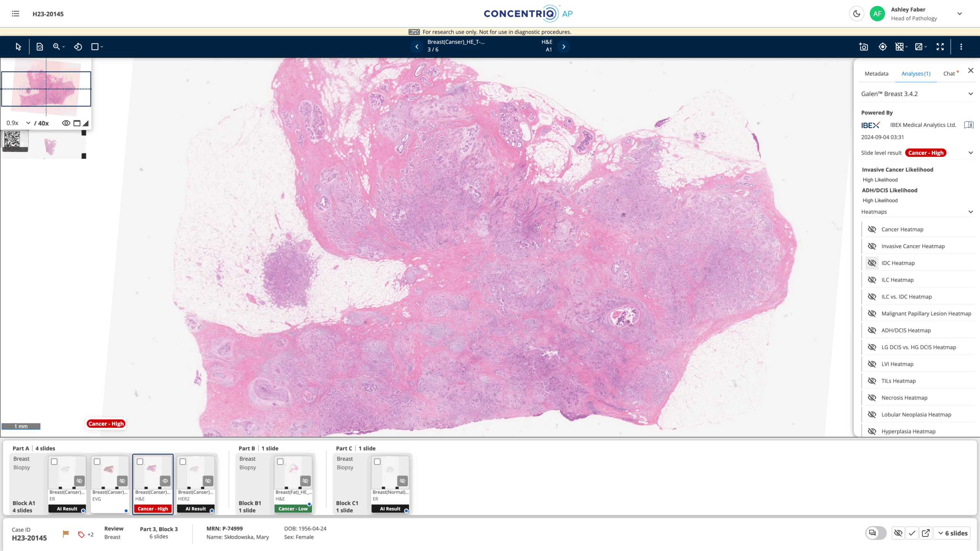Screen dimensions: 980x551
Task: Enter fullscreen viewing mode
Action: (940, 46)
